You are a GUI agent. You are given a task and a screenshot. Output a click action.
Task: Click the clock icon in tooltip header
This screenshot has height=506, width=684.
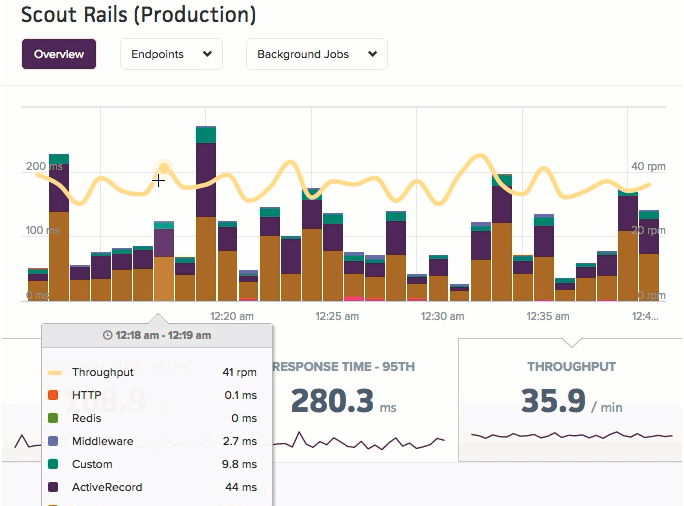[x=107, y=335]
